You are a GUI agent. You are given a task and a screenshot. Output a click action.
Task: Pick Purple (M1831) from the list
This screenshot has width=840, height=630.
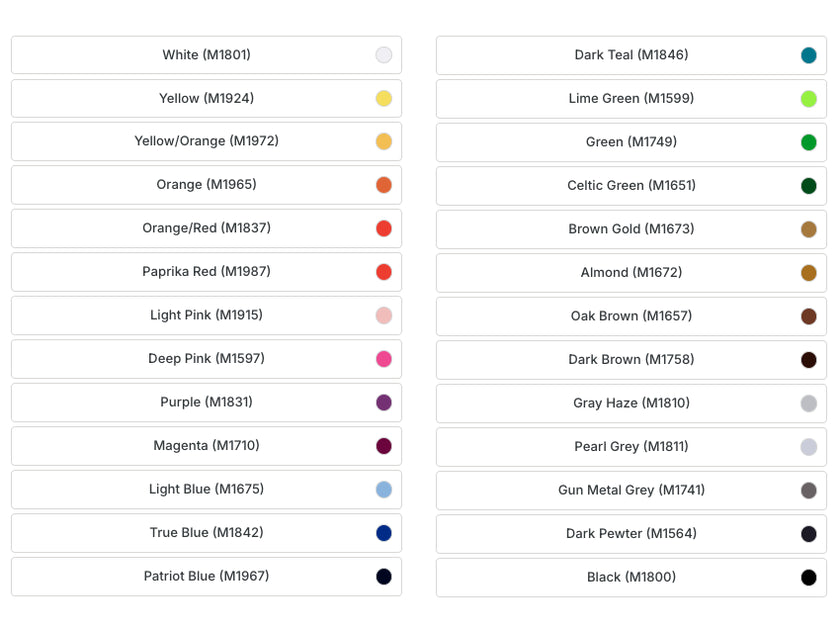(206, 402)
